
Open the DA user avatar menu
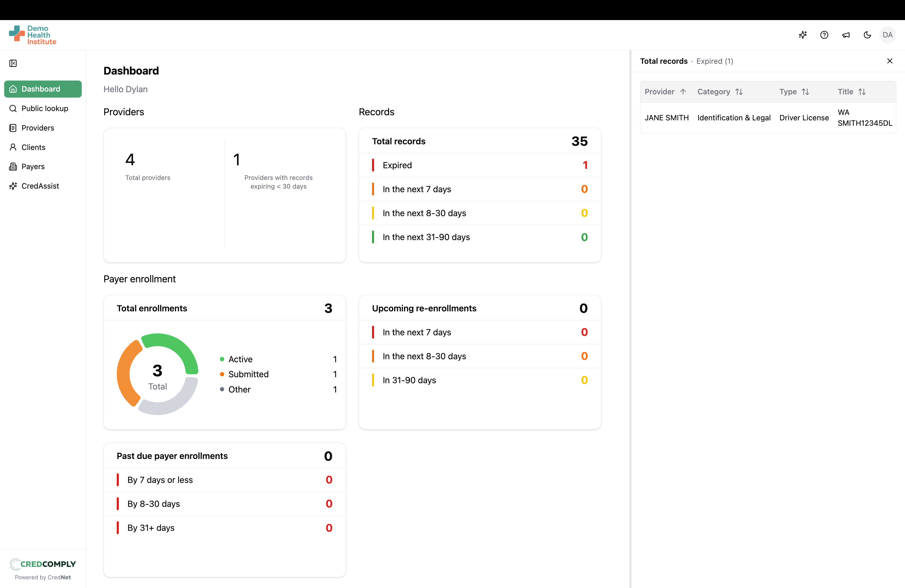pyautogui.click(x=888, y=35)
